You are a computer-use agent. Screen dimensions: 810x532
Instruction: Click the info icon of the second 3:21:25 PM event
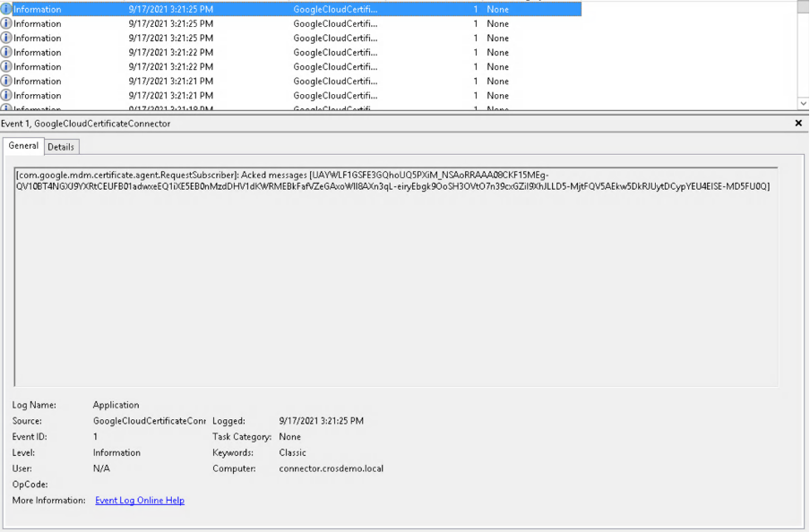coord(6,23)
